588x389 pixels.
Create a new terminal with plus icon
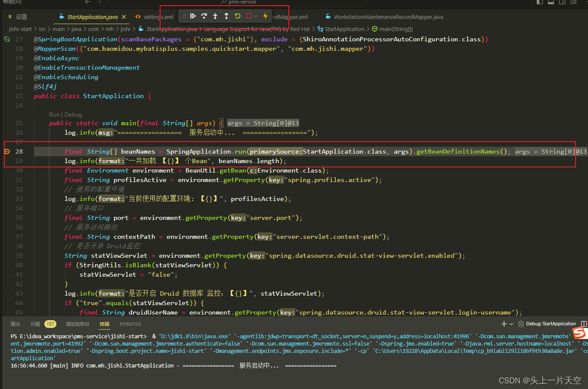[x=504, y=324]
